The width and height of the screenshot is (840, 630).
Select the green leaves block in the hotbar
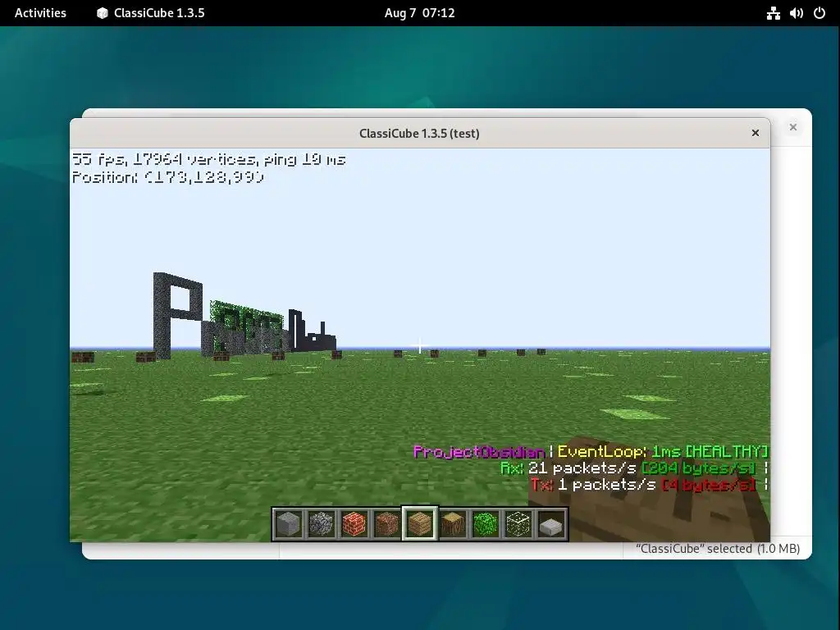tap(486, 523)
